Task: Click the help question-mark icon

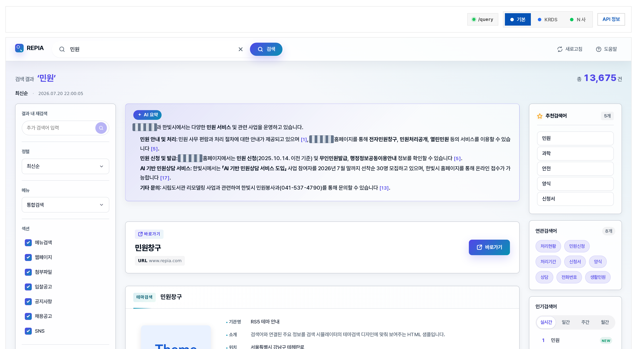Action: 598,49
